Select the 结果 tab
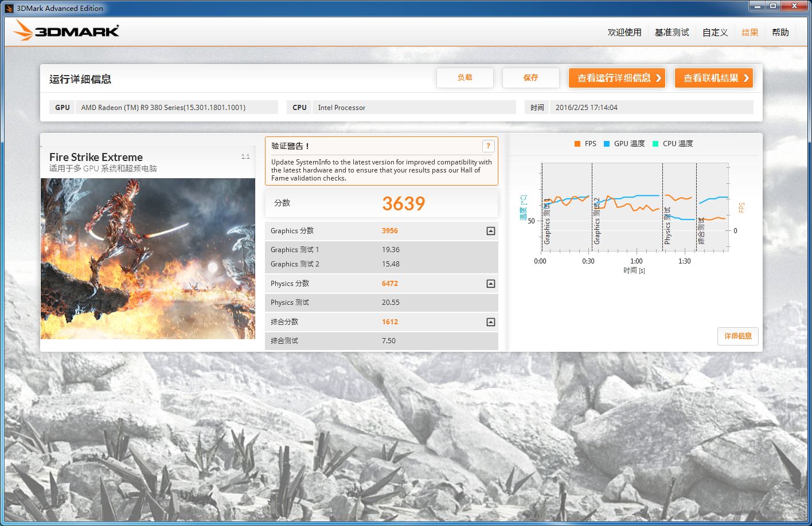The image size is (812, 526). (x=750, y=33)
